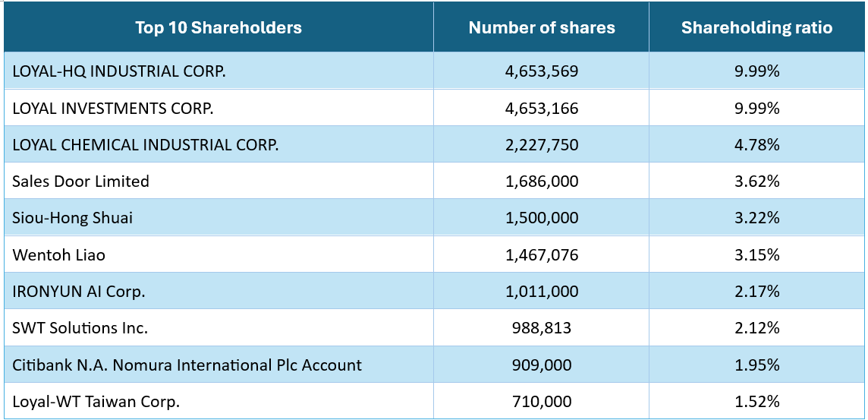Click the 'Shareholding ratio' header cell
The image size is (868, 420).
[x=756, y=28]
